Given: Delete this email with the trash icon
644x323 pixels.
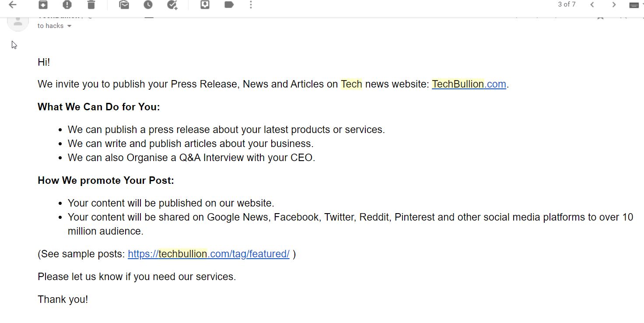Looking at the screenshot, I should [x=91, y=5].
